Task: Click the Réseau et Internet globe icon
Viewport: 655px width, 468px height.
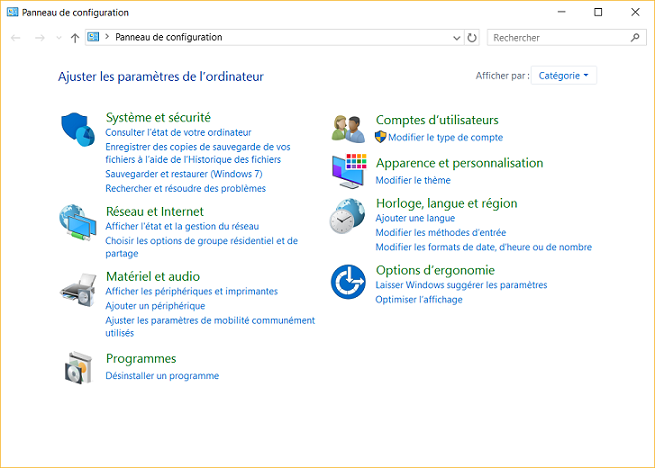Action: [78, 222]
